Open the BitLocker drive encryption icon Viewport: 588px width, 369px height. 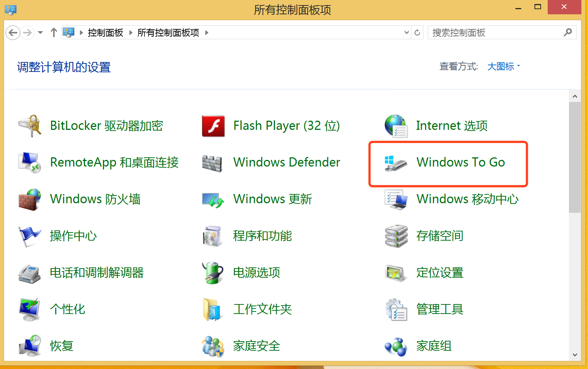pos(30,126)
